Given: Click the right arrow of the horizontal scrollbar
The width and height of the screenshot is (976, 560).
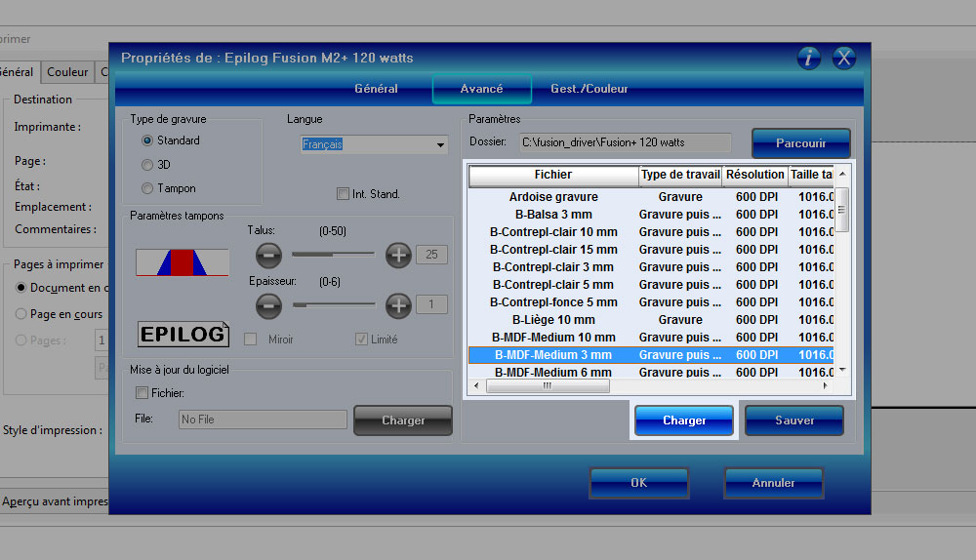Looking at the screenshot, I should pyautogui.click(x=826, y=385).
